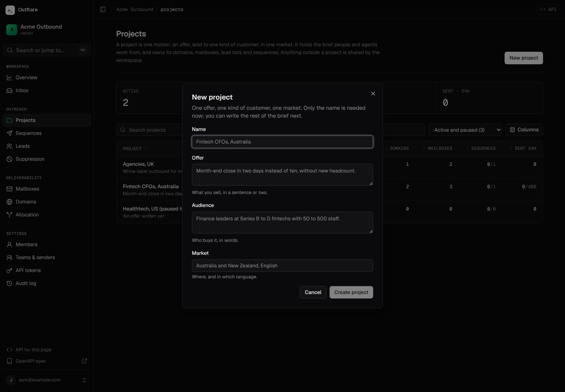565x392 pixels.
Task: Click the New project button on the page
Action: pyautogui.click(x=524, y=58)
